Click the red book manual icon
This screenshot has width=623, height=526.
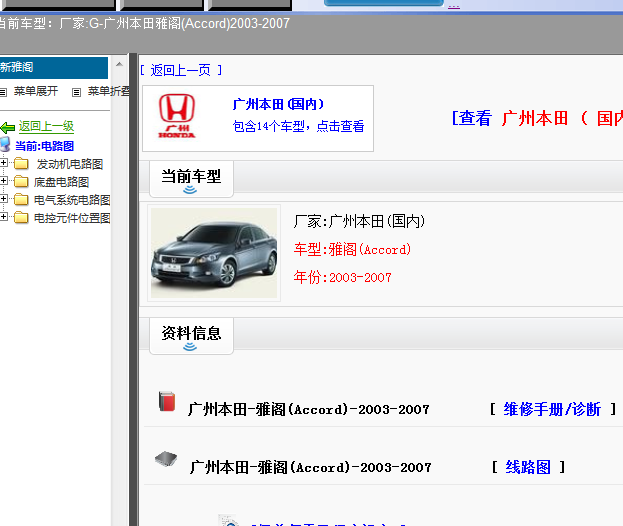pyautogui.click(x=166, y=401)
